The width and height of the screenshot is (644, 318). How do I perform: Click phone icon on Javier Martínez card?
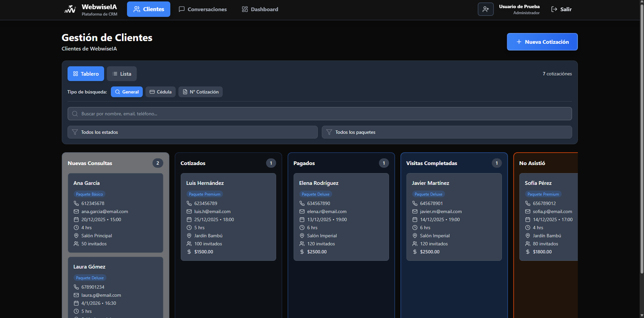[415, 203]
